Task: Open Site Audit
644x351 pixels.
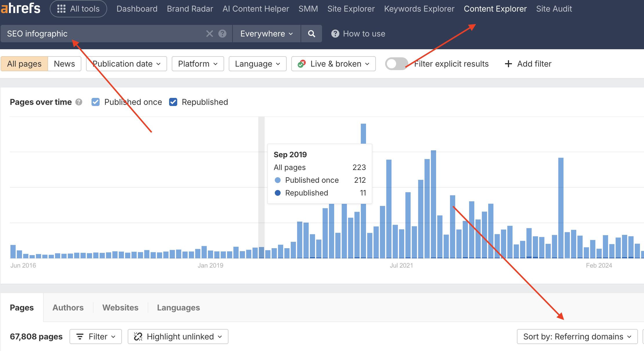Action: click(x=554, y=9)
